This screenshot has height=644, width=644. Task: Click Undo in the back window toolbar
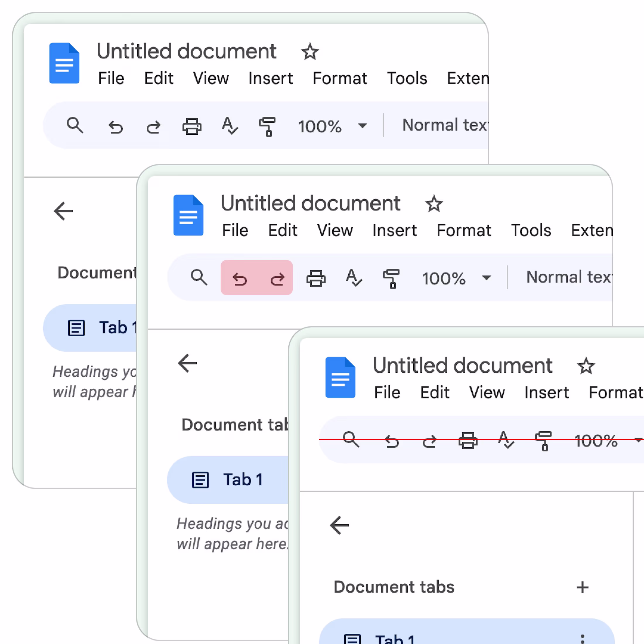pos(116,127)
